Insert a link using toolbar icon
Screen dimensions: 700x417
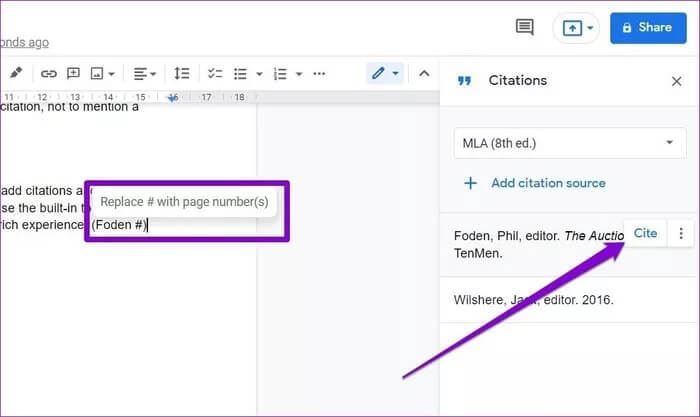coord(48,73)
